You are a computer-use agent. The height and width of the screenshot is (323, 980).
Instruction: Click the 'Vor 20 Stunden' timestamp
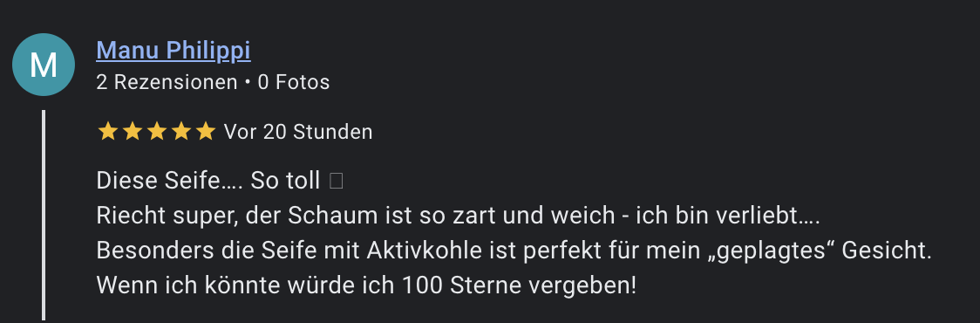pos(298,132)
